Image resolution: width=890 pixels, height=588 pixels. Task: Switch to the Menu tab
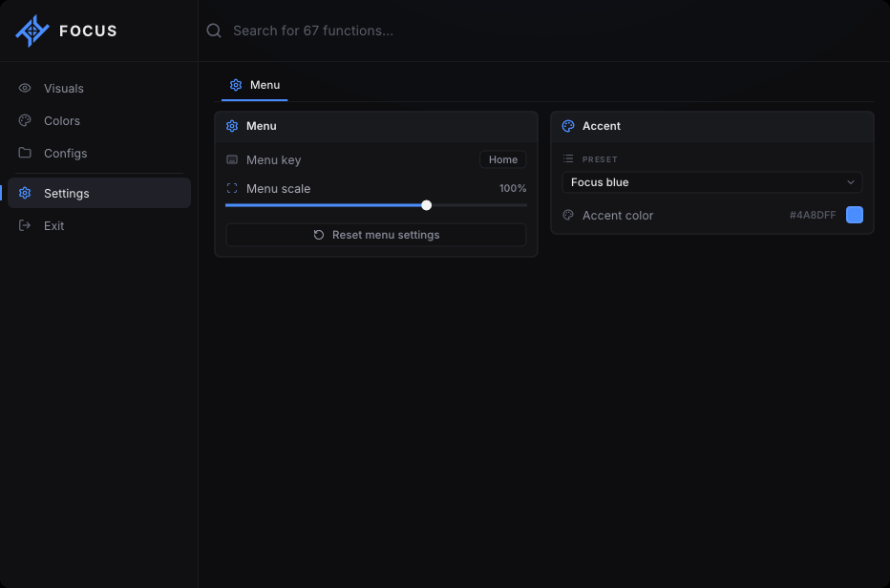pyautogui.click(x=254, y=85)
